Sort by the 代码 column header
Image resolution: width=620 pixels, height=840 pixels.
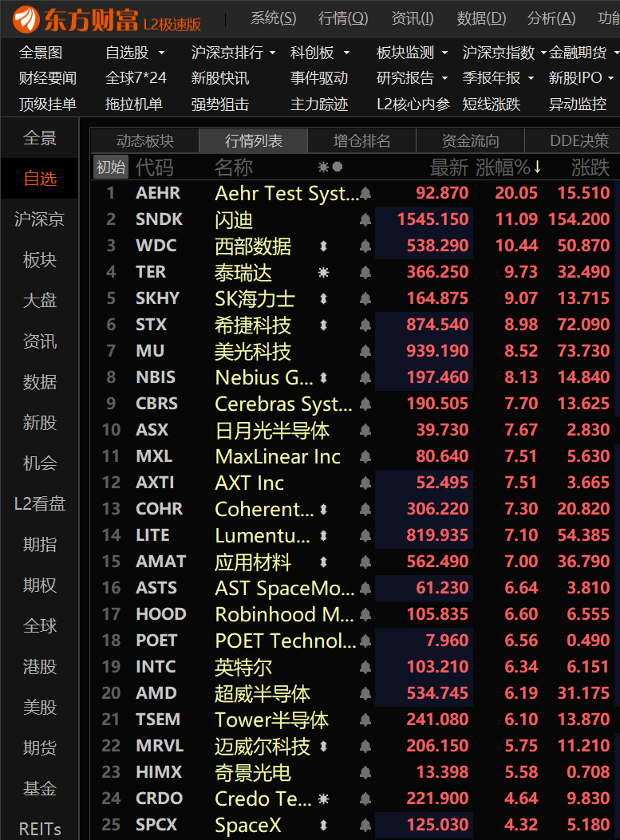tap(154, 168)
